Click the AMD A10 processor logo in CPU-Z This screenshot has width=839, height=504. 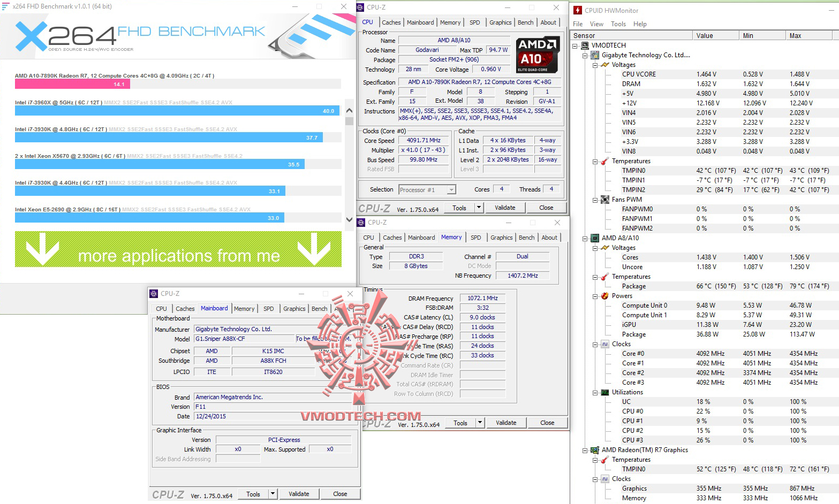pyautogui.click(x=538, y=55)
